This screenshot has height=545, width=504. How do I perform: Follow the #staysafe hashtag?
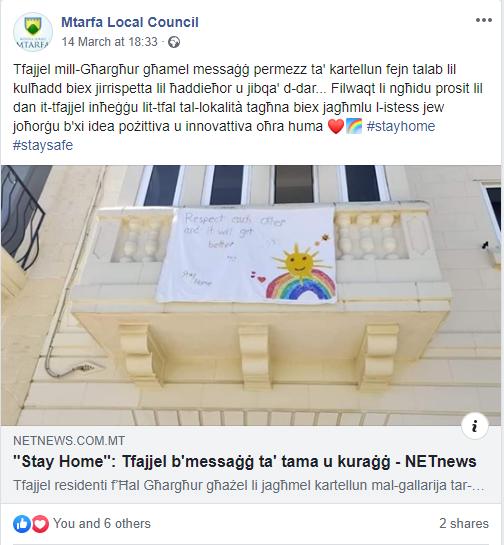pyautogui.click(x=43, y=145)
